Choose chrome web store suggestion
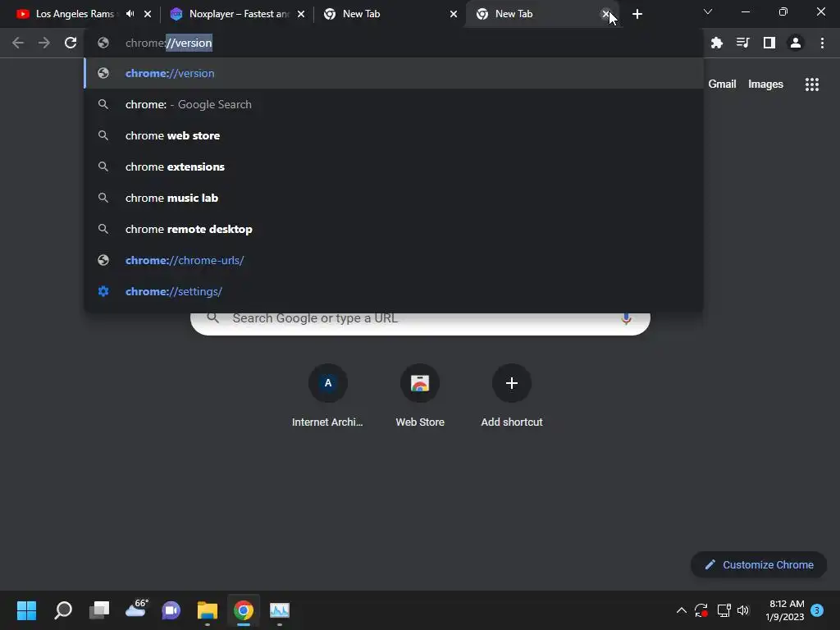 [394, 135]
